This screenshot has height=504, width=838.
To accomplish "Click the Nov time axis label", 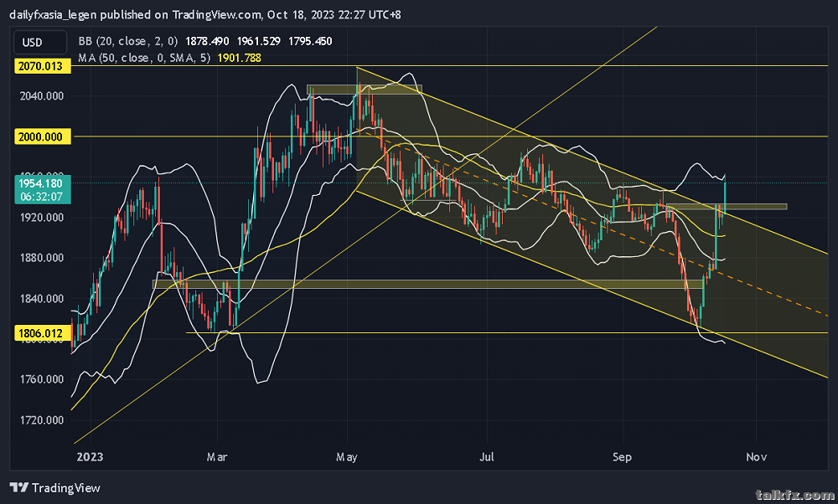I will point(756,457).
